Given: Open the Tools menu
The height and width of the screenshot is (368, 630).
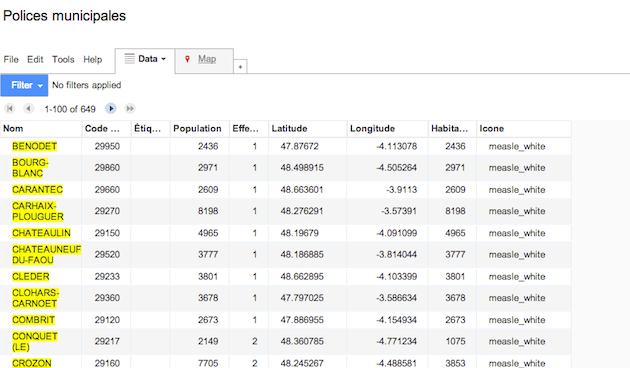Looking at the screenshot, I should 63,59.
